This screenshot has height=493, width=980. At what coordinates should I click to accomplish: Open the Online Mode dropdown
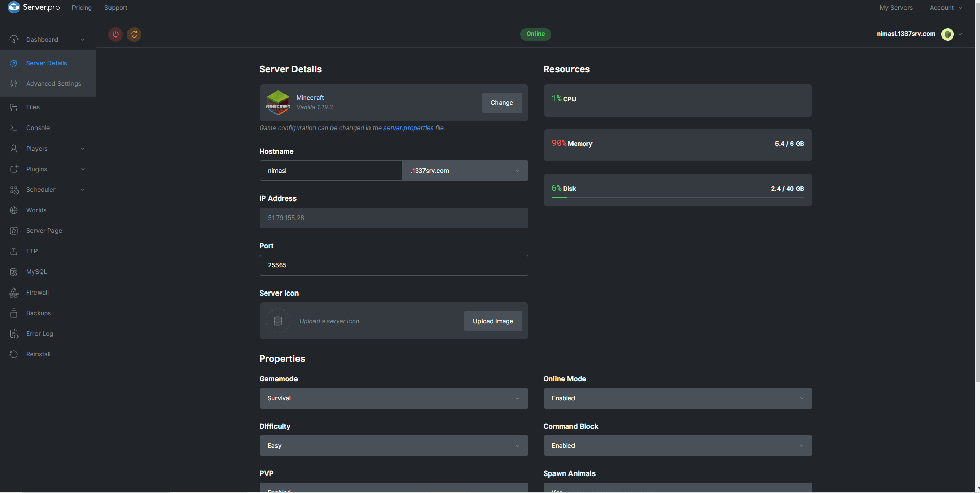tap(678, 398)
